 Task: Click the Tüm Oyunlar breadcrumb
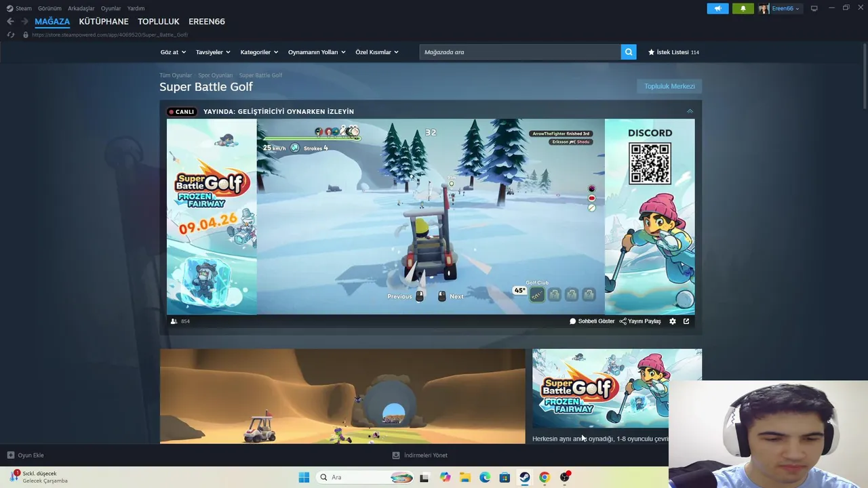tap(176, 75)
